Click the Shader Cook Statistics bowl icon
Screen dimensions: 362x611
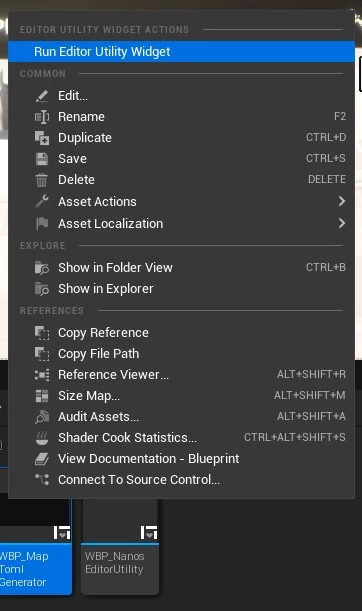tap(42, 438)
